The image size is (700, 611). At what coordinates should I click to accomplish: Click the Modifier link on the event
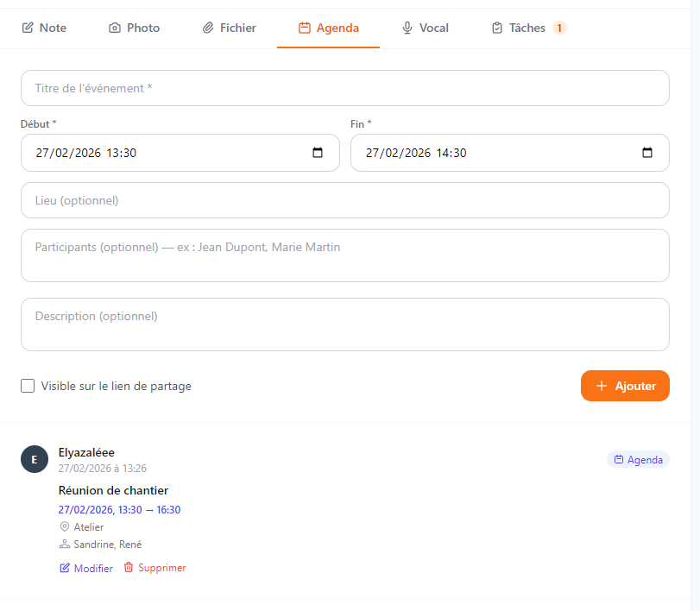93,568
